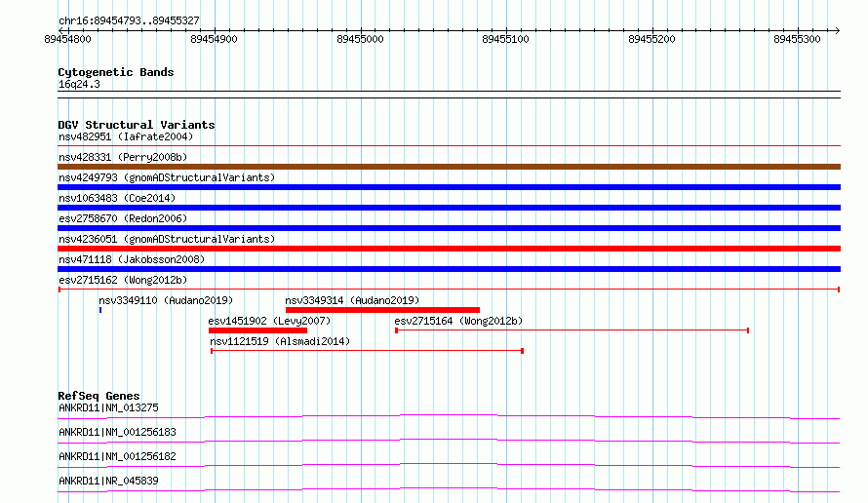Click ruler position 89454800
The height and width of the screenshot is (503, 868).
click(x=67, y=39)
